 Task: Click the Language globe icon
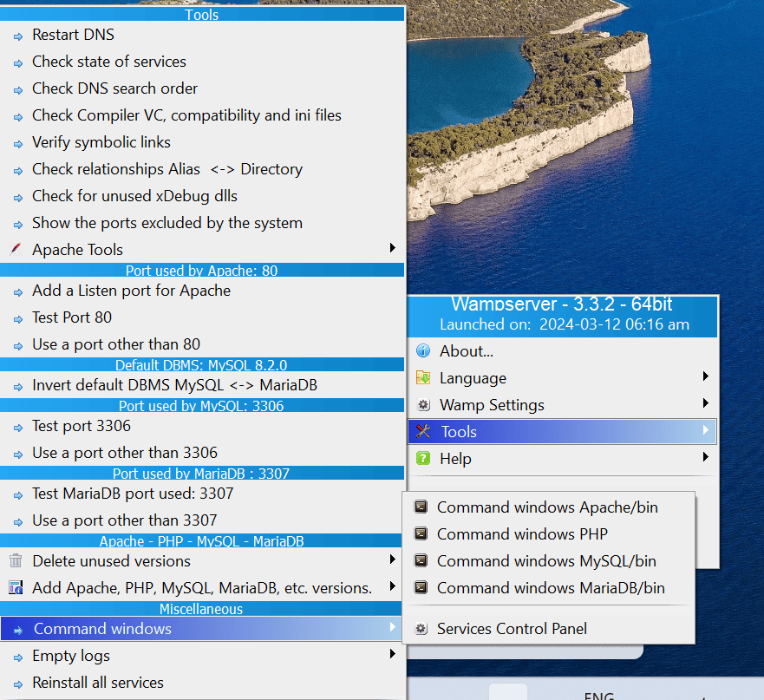coord(422,377)
